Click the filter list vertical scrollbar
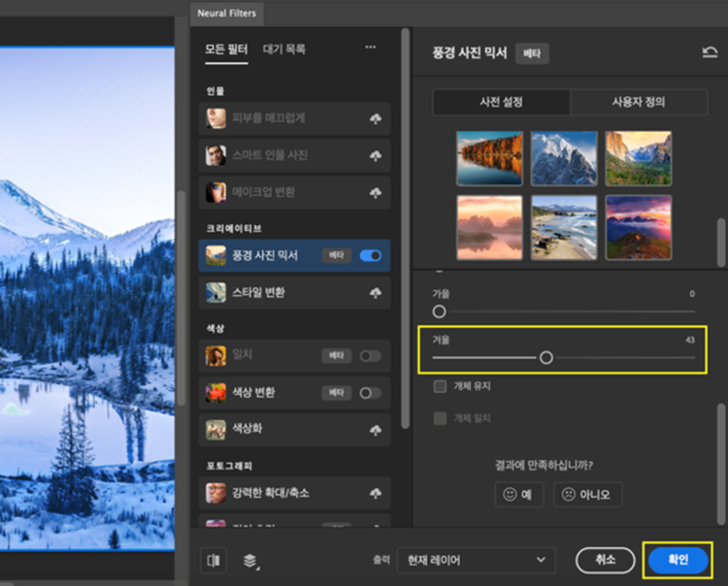This screenshot has height=586, width=728. coord(406,227)
